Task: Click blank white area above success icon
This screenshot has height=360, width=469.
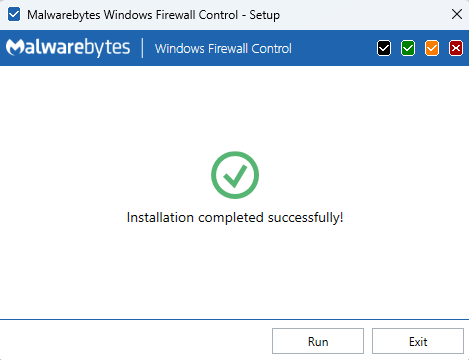Action: (x=235, y=107)
